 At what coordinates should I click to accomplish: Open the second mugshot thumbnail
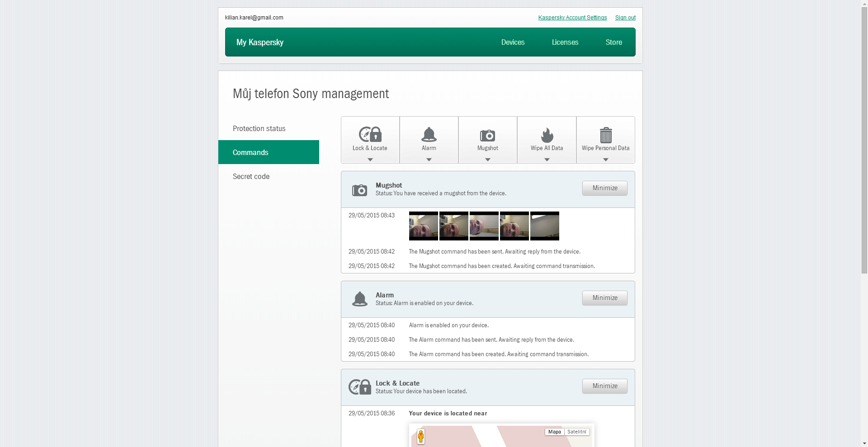[x=454, y=226]
